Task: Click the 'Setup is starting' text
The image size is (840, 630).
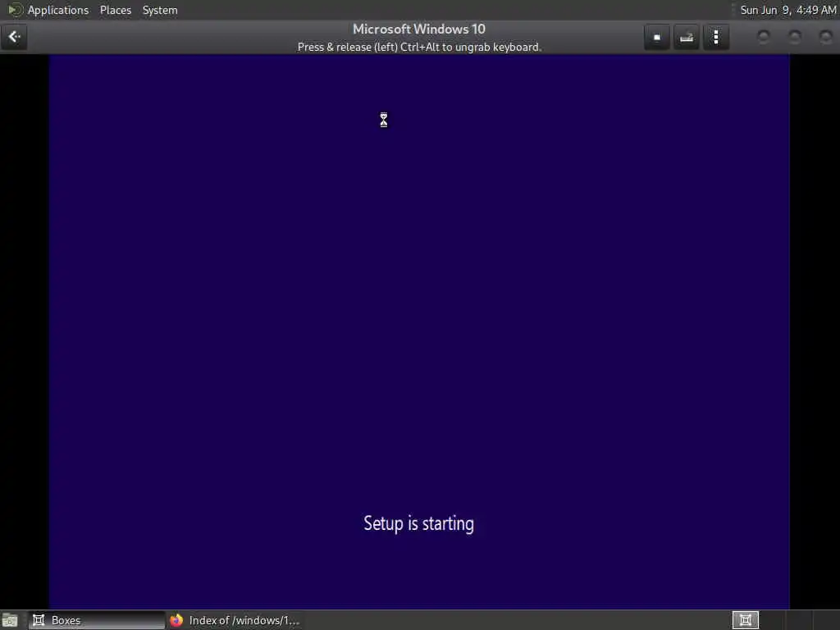Action: click(x=419, y=523)
